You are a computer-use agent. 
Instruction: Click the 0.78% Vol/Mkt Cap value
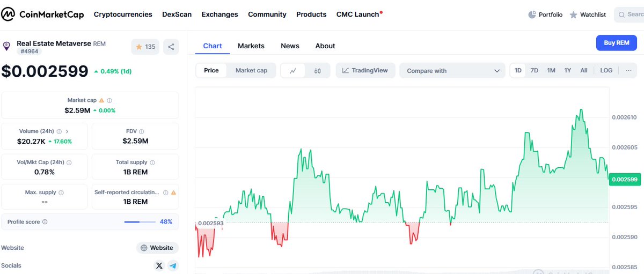tap(45, 172)
